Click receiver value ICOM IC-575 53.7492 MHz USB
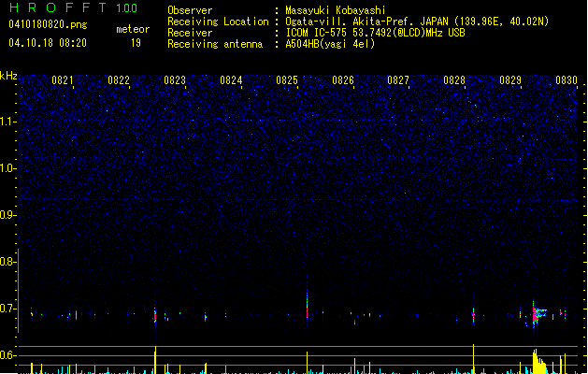Image resolution: width=588 pixels, height=374 pixels. (376, 33)
